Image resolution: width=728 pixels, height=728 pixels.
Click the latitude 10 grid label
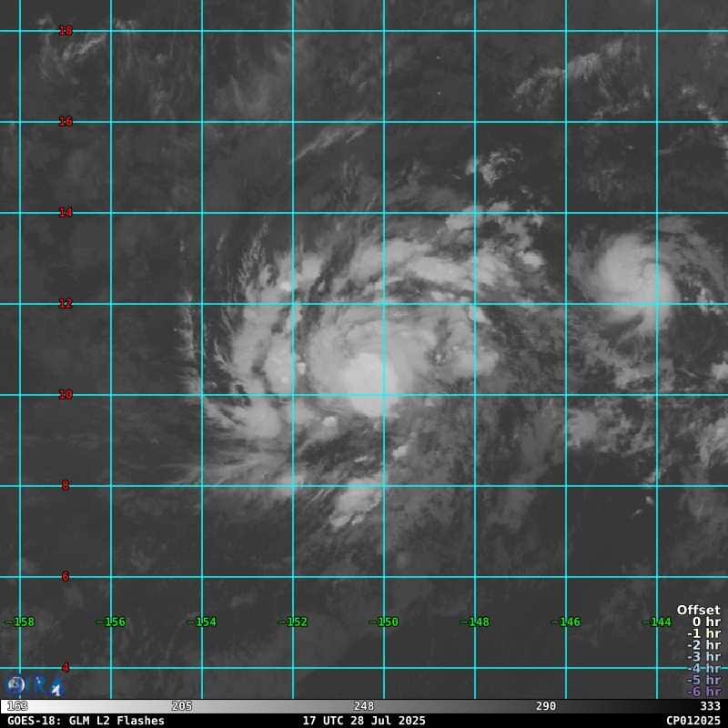(66, 395)
